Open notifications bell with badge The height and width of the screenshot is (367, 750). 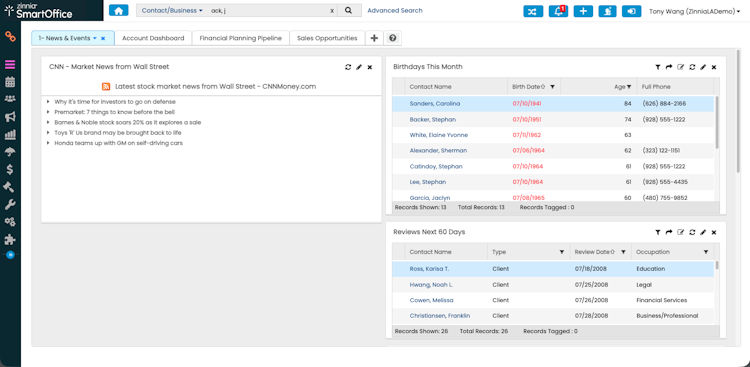click(558, 11)
